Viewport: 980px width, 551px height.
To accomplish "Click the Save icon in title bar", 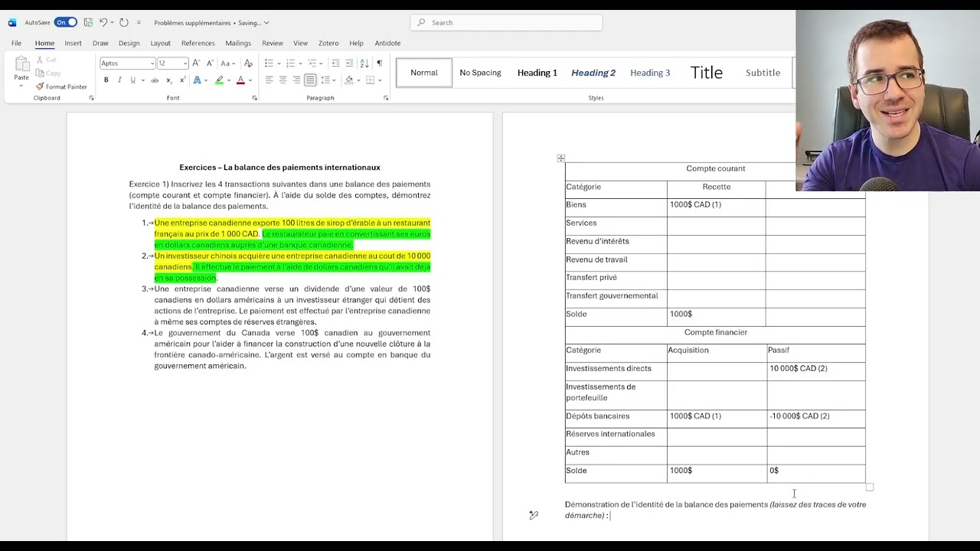I will 88,22.
